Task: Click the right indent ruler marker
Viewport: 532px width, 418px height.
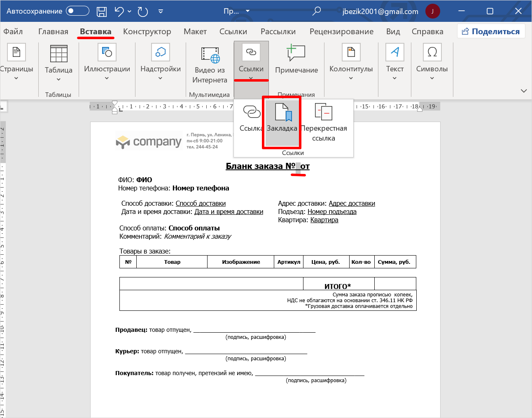Action: tap(420, 109)
